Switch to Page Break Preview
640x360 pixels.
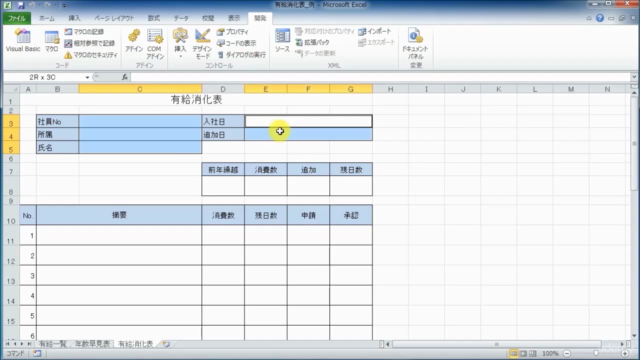click(x=533, y=353)
